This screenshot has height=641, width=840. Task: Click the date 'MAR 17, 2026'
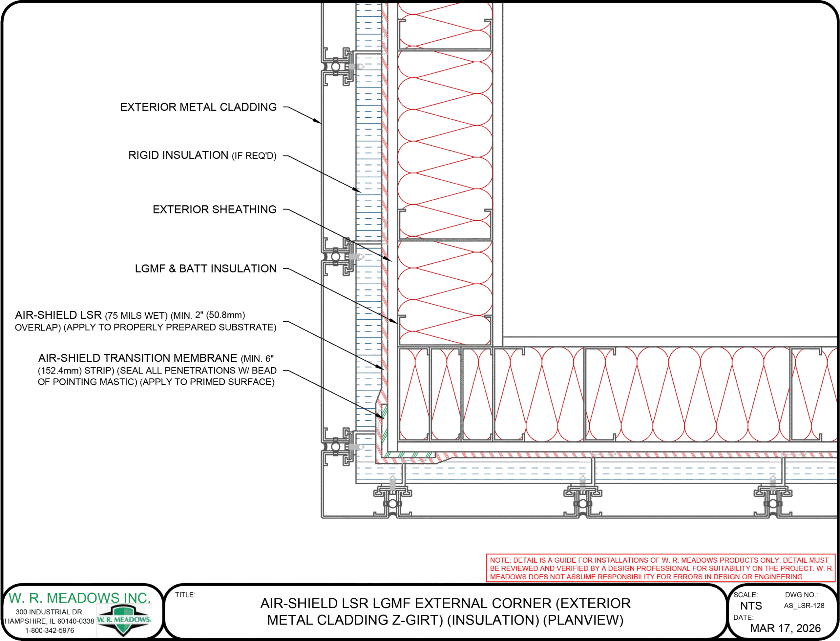click(786, 628)
